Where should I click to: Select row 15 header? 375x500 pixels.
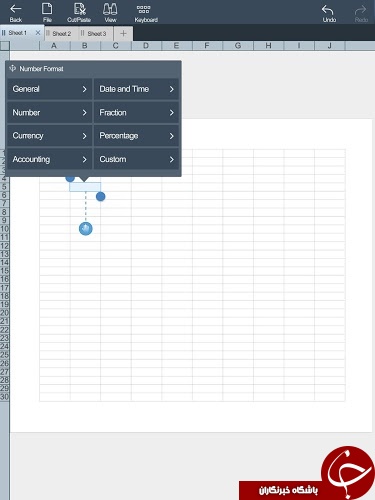pos(5,271)
